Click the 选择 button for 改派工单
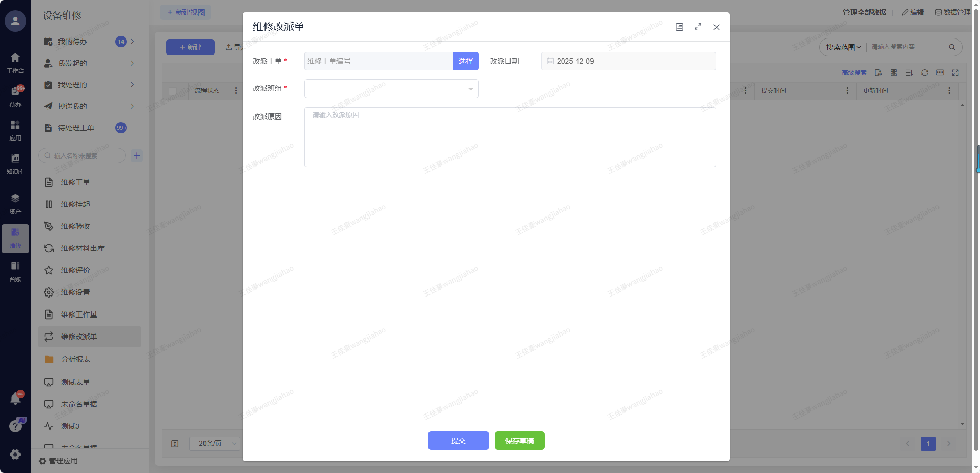 coord(465,61)
